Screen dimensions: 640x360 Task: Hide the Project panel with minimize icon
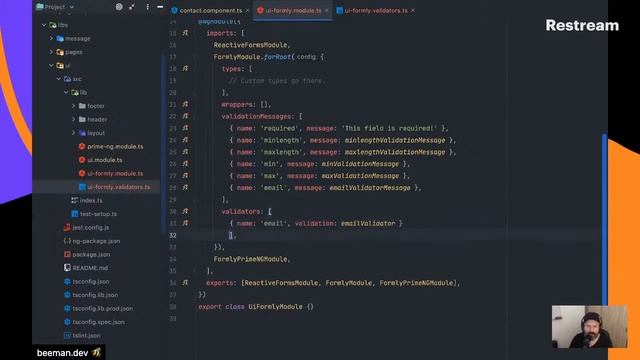[160, 7]
